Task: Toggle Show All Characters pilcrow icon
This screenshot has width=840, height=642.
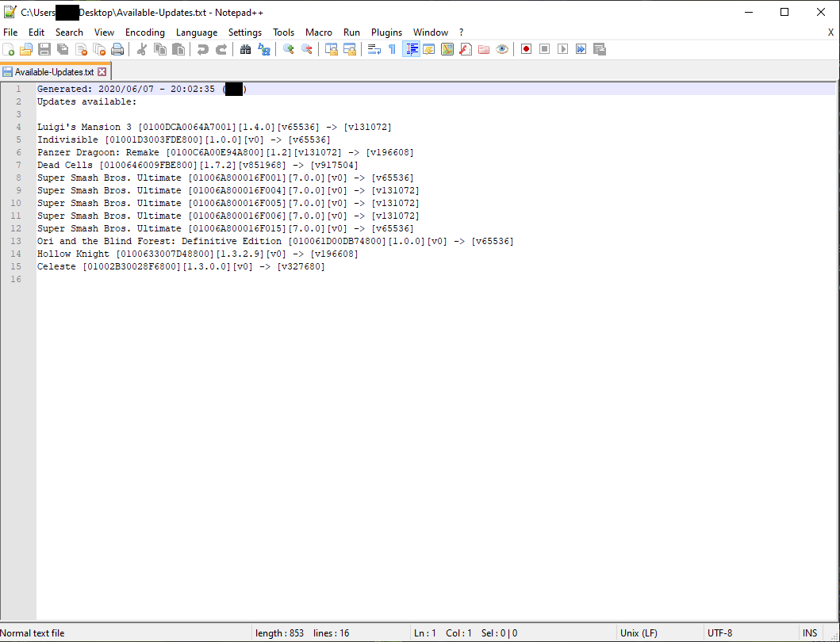Action: tap(392, 49)
